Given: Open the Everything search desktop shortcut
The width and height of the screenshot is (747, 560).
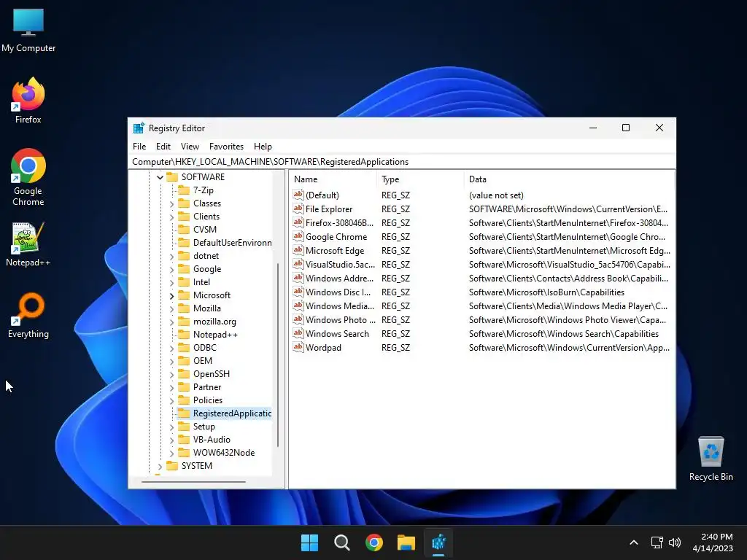Looking at the screenshot, I should pos(28,315).
